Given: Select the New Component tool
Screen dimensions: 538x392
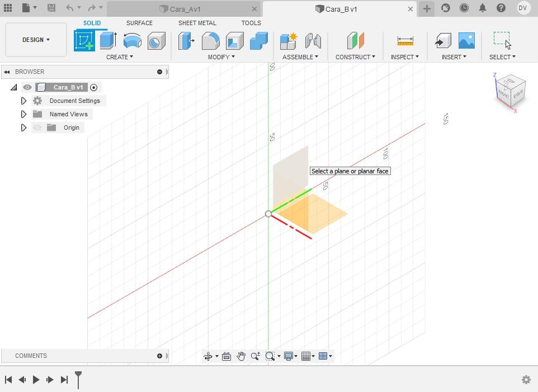Looking at the screenshot, I should point(289,41).
